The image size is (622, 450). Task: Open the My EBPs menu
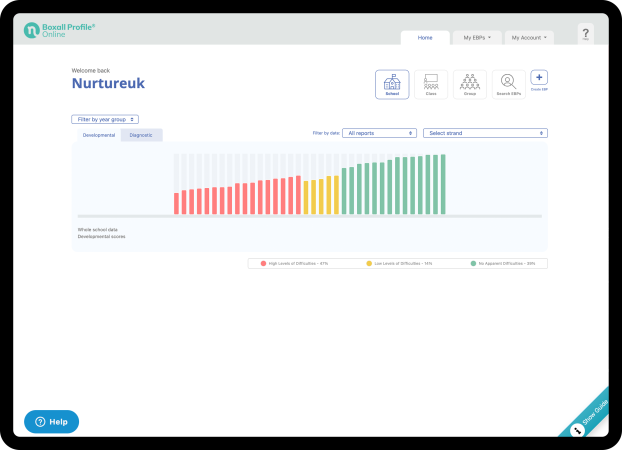point(477,37)
